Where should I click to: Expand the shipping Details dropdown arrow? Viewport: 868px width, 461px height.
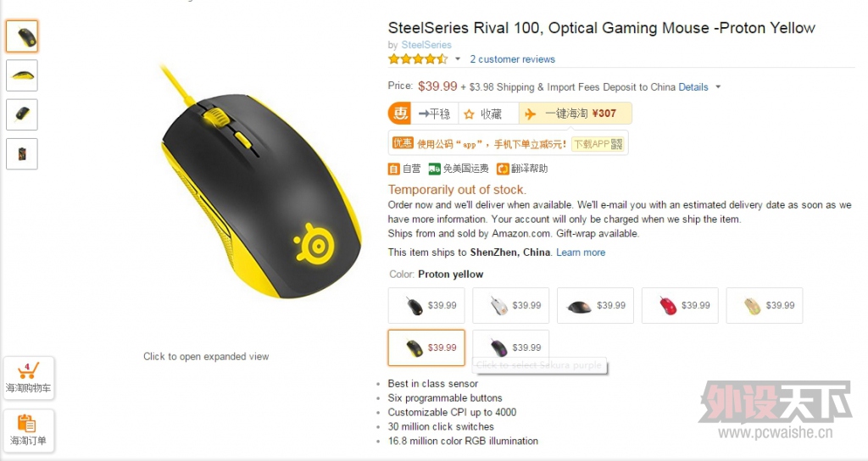tap(718, 87)
